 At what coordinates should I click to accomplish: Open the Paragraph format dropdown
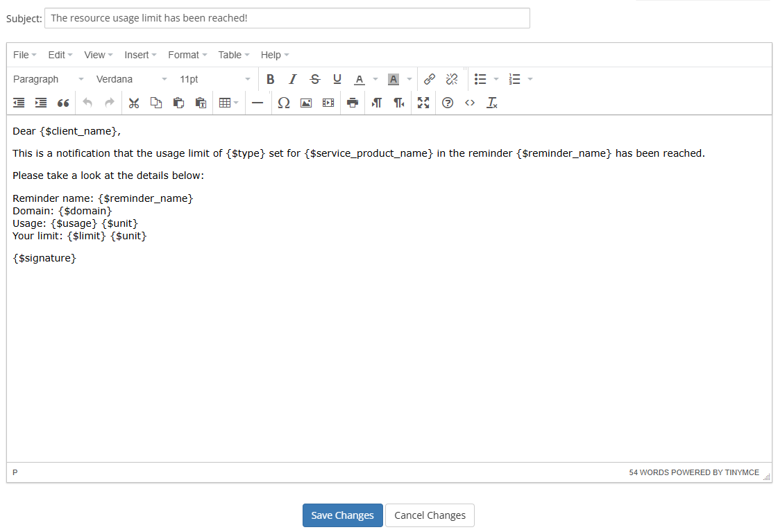48,79
